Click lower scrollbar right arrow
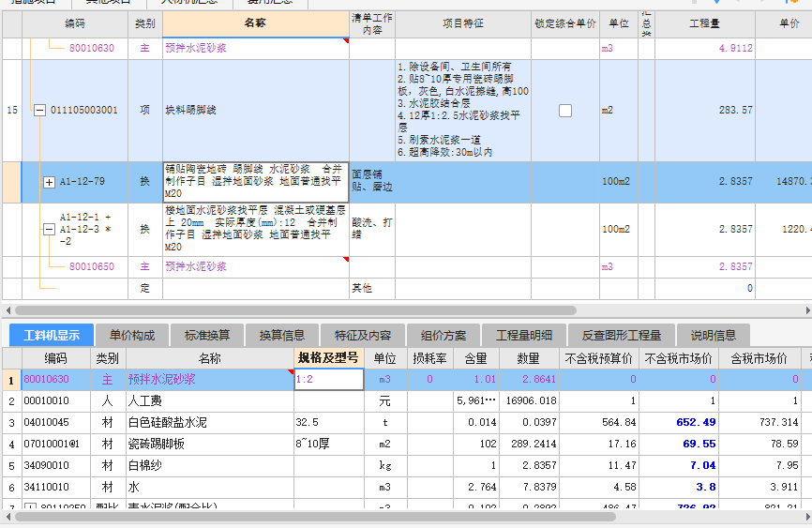The height and width of the screenshot is (528, 812). [808, 517]
